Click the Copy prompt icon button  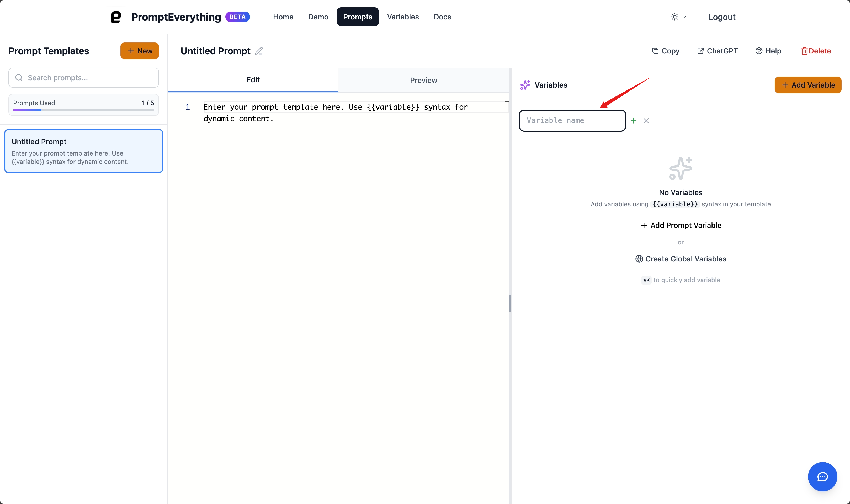pos(666,51)
